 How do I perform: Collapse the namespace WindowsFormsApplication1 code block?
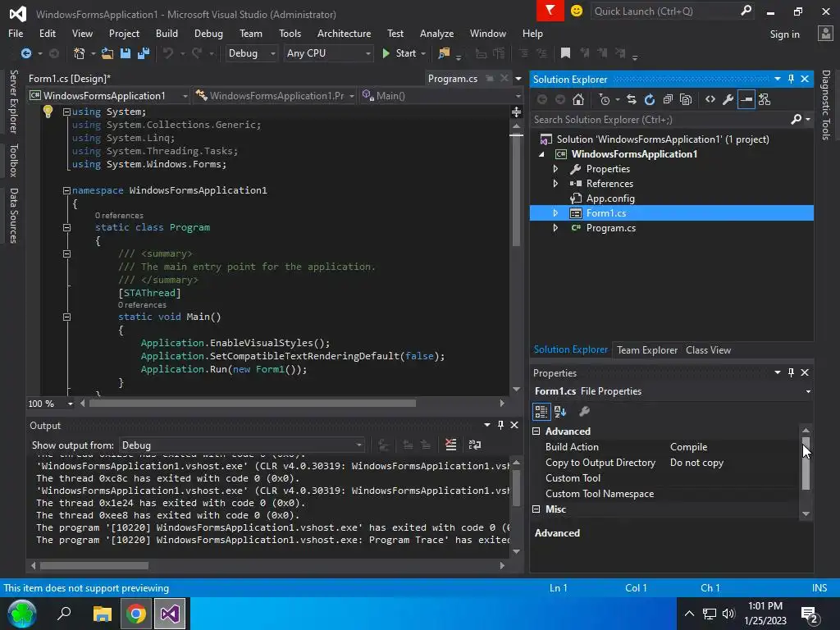pyautogui.click(x=66, y=190)
